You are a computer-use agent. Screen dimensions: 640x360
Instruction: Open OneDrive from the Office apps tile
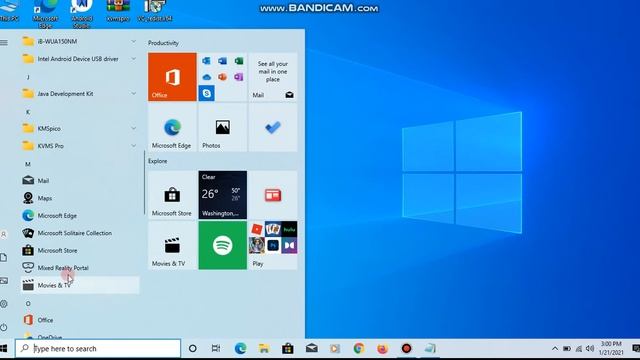pyautogui.click(x=206, y=77)
